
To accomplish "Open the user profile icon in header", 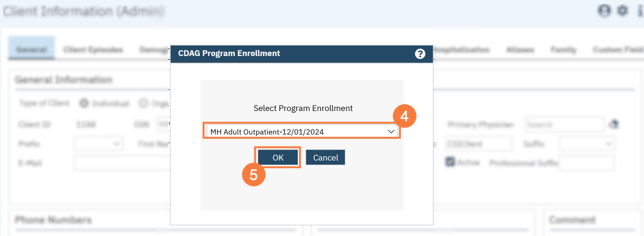I will coord(605,11).
